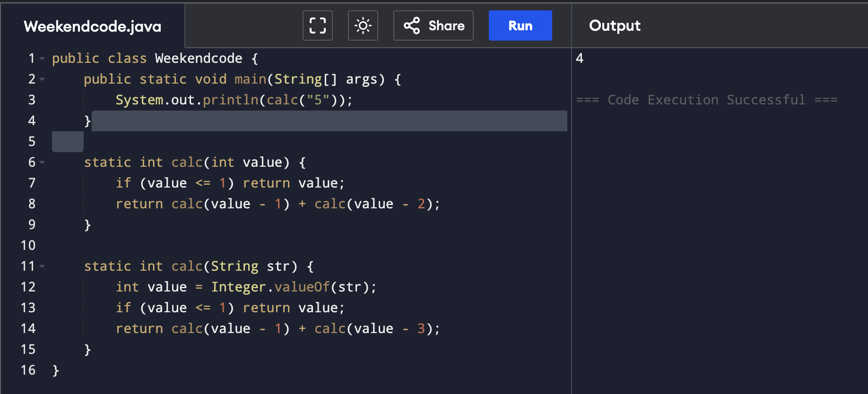
Task: Toggle light/dark theme with sun icon
Action: point(363,26)
